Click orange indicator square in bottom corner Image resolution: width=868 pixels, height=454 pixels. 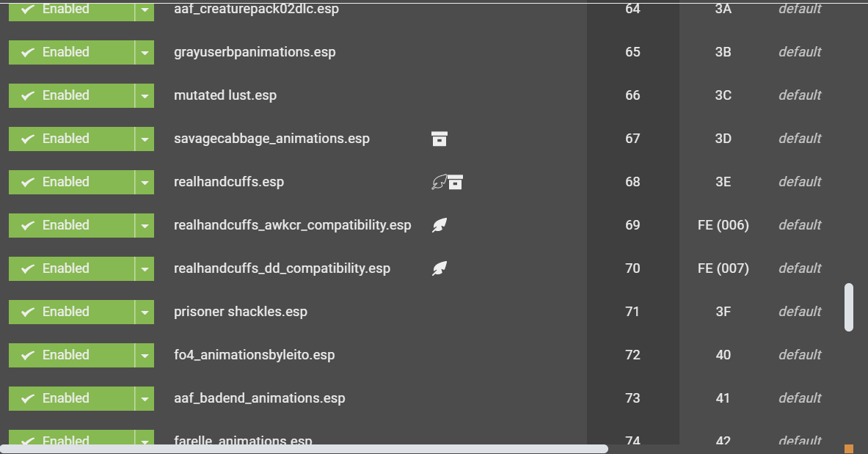coord(849,448)
